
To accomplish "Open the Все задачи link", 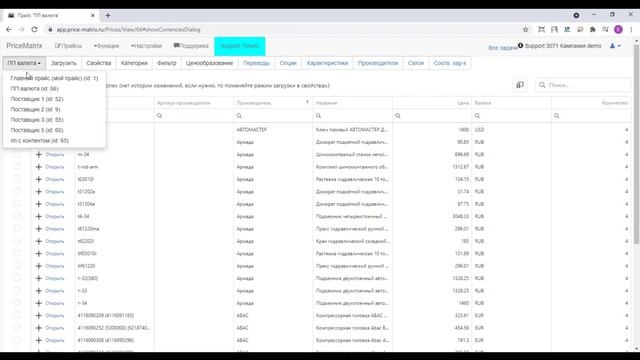I will tap(502, 48).
